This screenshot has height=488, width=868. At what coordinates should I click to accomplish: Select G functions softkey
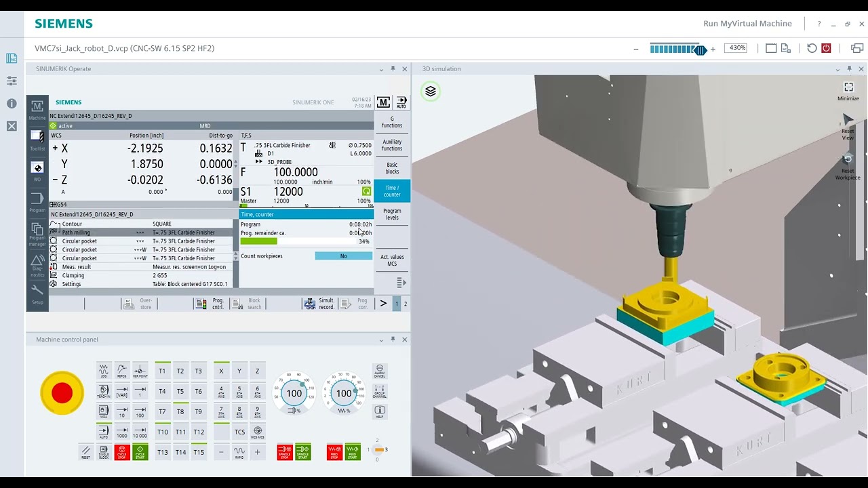pyautogui.click(x=392, y=122)
